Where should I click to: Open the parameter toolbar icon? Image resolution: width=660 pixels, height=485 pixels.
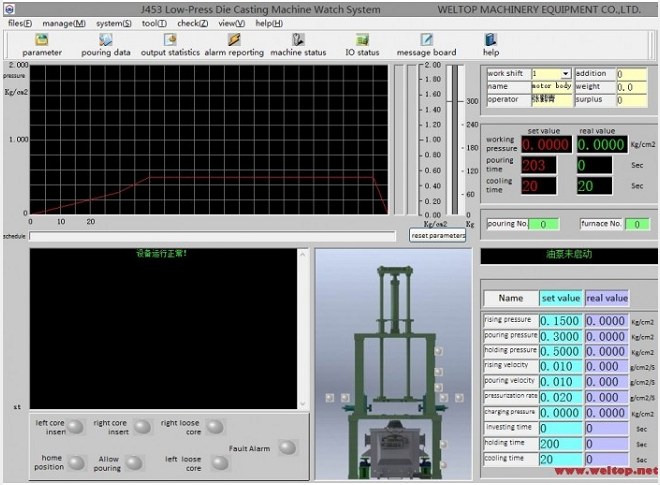(42, 40)
